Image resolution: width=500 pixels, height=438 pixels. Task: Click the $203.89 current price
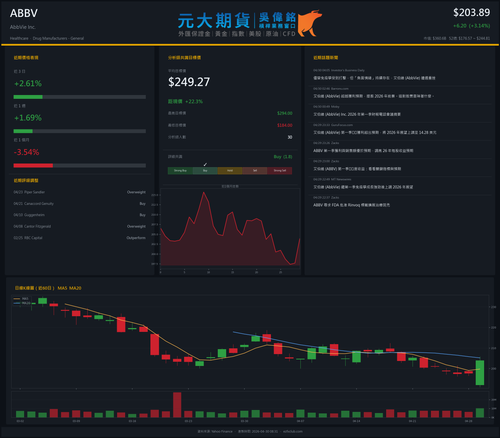point(471,13)
